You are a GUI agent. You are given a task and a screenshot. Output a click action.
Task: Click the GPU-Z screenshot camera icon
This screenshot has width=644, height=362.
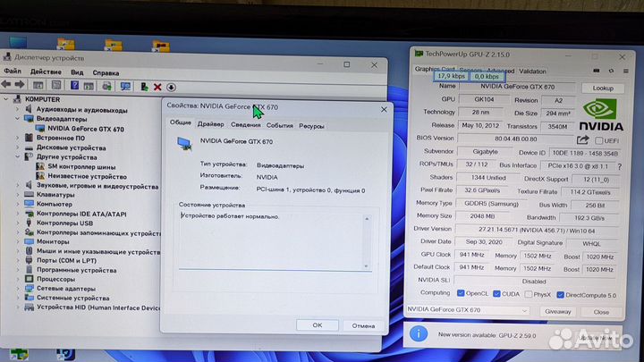tap(597, 71)
